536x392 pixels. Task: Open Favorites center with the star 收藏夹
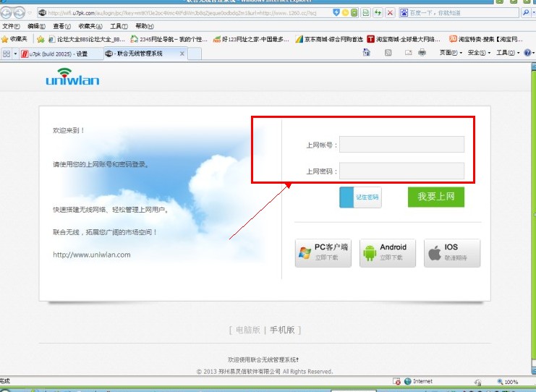(14, 39)
